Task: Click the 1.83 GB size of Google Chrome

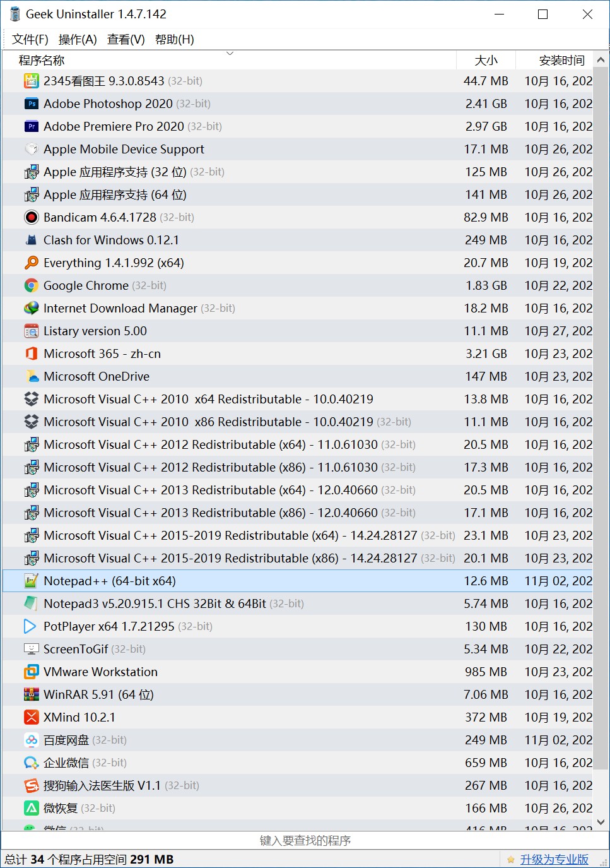Action: coord(486,285)
